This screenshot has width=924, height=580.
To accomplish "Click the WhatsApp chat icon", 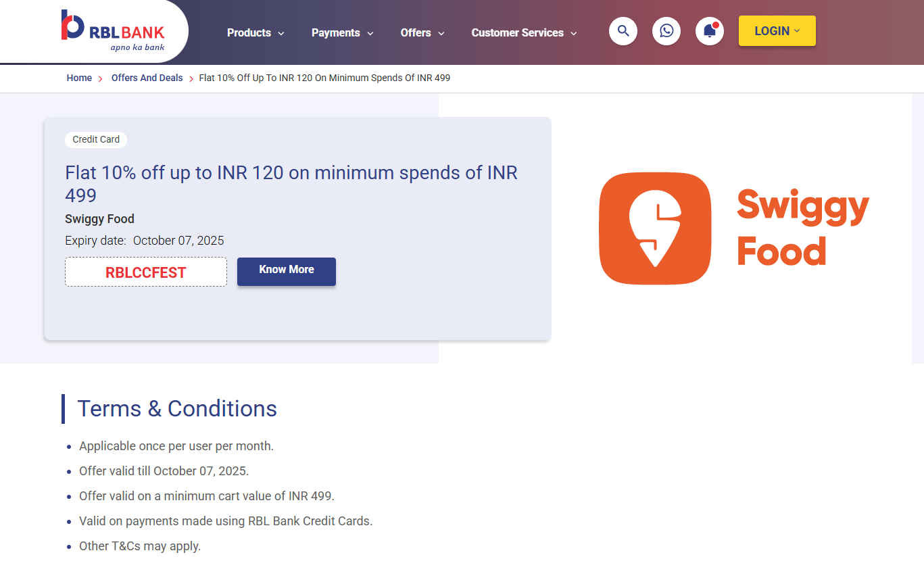I will tap(666, 31).
